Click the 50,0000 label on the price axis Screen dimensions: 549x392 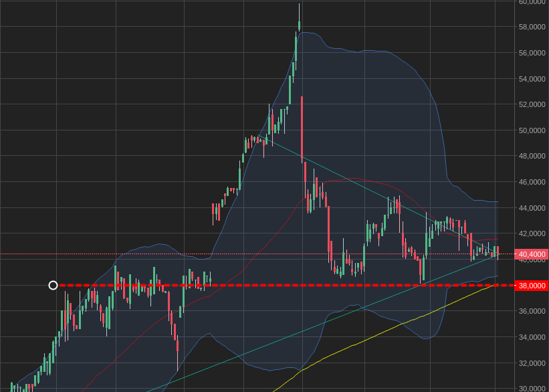point(532,130)
